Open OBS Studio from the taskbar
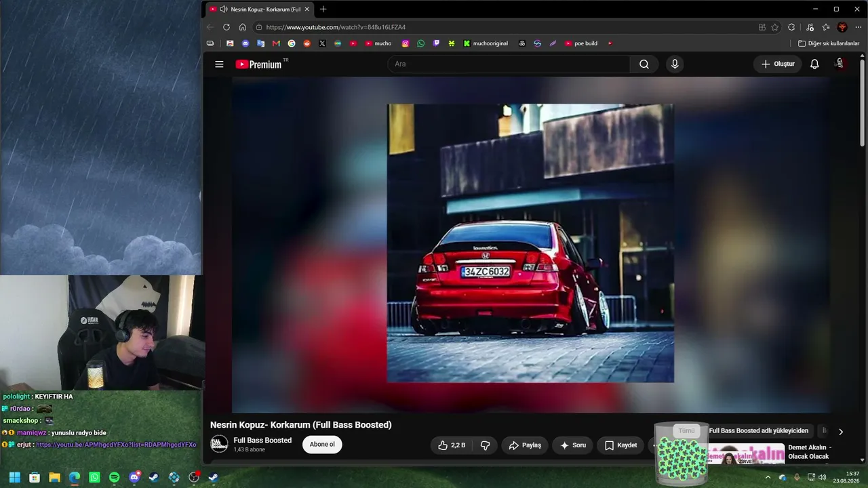 tap(194, 477)
